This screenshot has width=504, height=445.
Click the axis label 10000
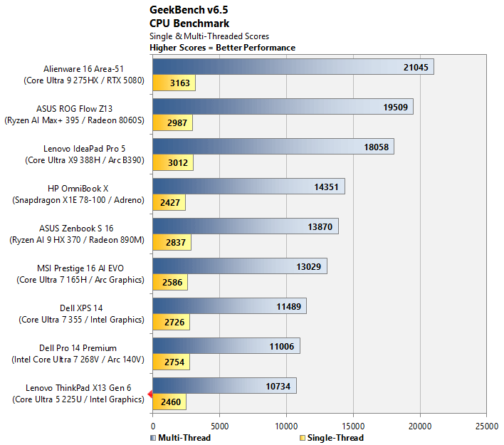click(286, 426)
